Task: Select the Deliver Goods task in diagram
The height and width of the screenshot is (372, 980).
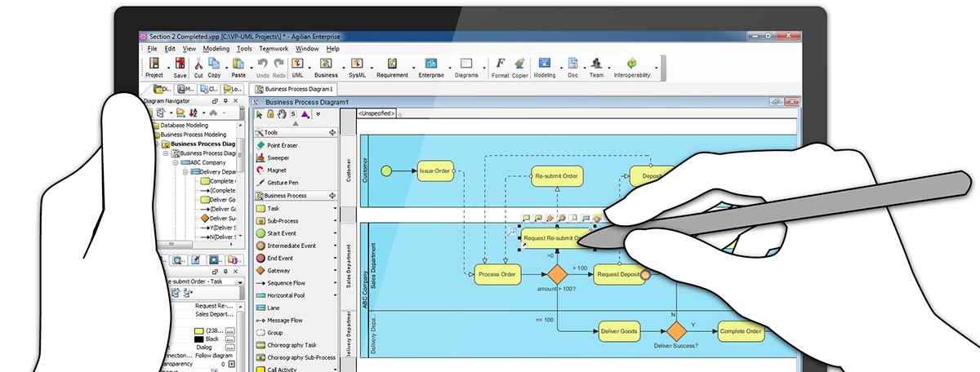Action: click(x=617, y=331)
